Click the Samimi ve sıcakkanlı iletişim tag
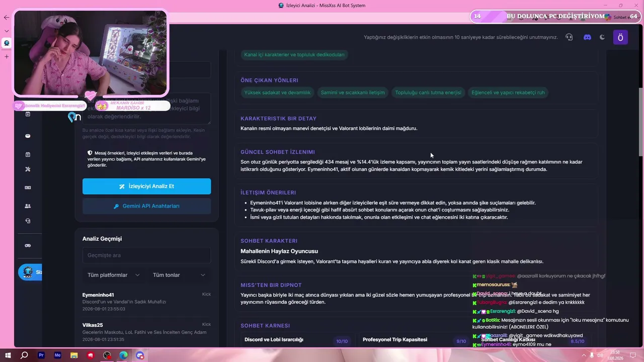 coord(353,93)
